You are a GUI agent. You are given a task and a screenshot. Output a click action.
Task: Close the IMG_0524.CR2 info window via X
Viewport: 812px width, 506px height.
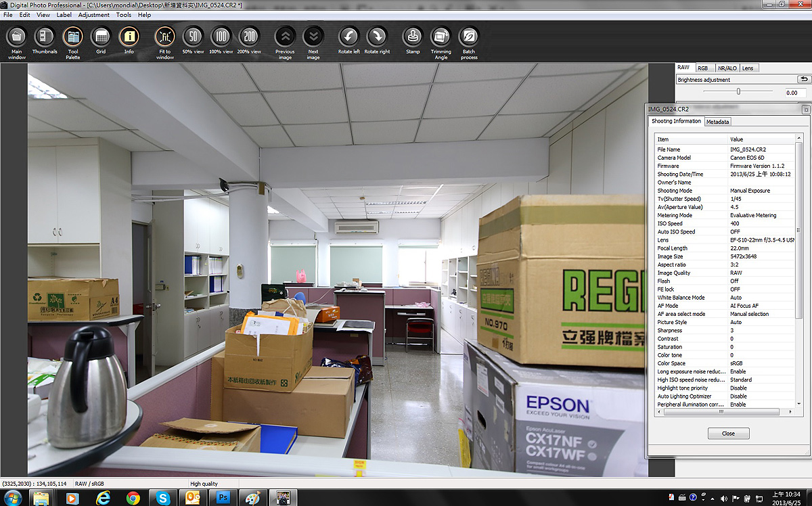click(805, 109)
